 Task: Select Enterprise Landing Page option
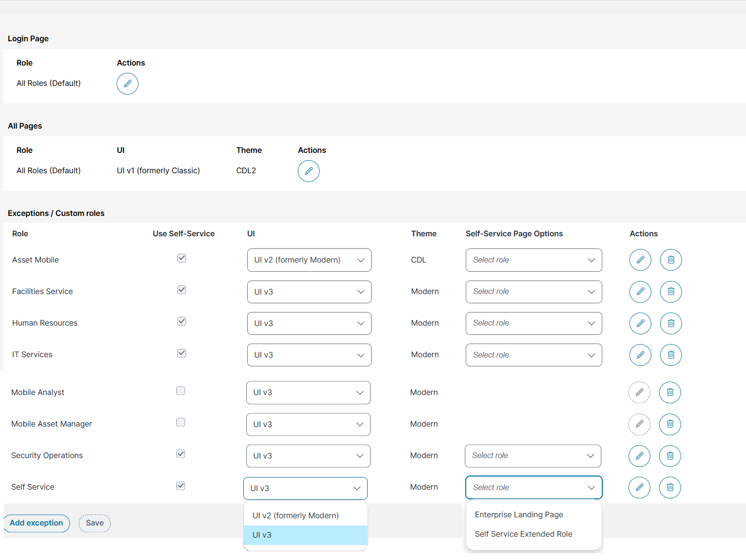pos(519,514)
